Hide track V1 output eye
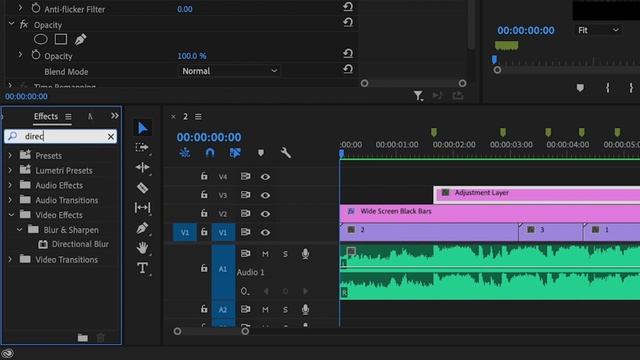640x360 pixels. click(x=265, y=232)
